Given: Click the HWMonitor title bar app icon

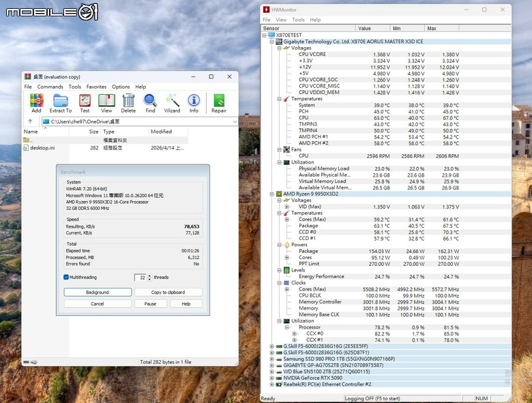Looking at the screenshot, I should pos(266,10).
